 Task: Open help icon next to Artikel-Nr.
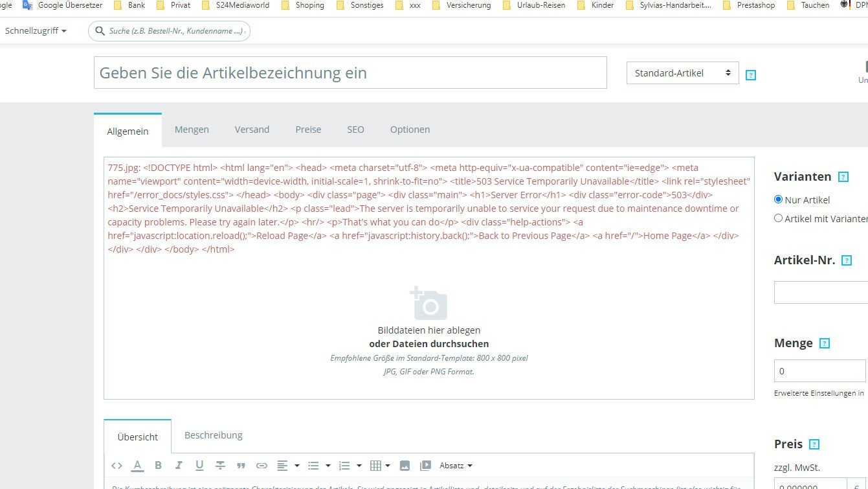[847, 260]
